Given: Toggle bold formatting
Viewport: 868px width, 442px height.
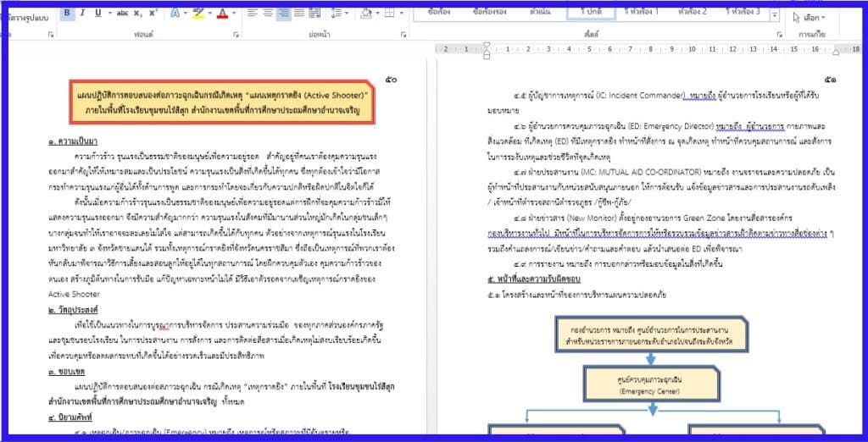Looking at the screenshot, I should click(x=67, y=14).
